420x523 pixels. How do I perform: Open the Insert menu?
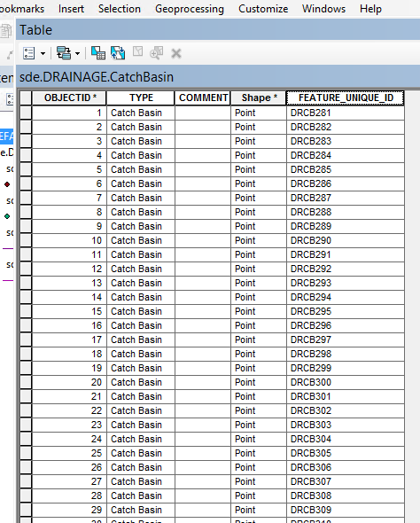[71, 9]
